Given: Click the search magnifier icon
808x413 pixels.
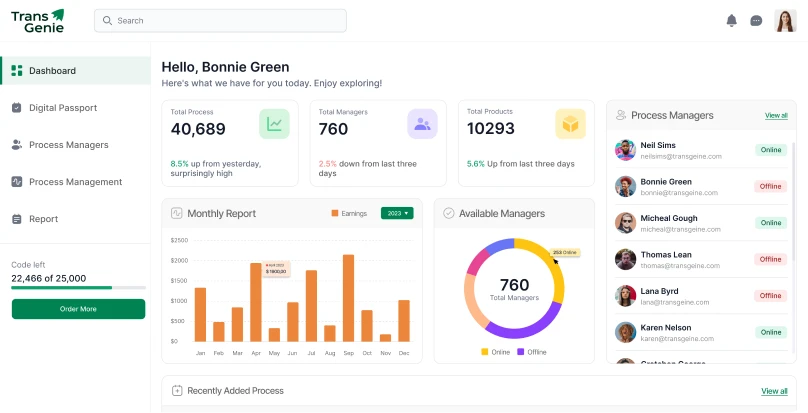Looking at the screenshot, I should click(x=107, y=21).
